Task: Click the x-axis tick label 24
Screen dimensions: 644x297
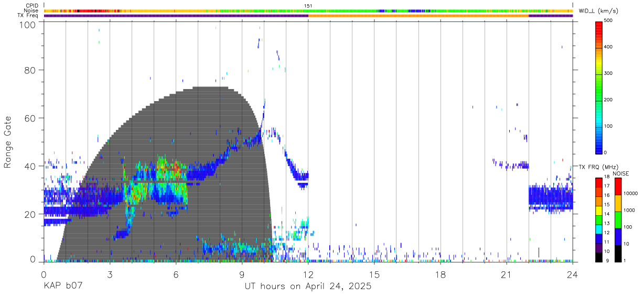Action: pyautogui.click(x=572, y=274)
